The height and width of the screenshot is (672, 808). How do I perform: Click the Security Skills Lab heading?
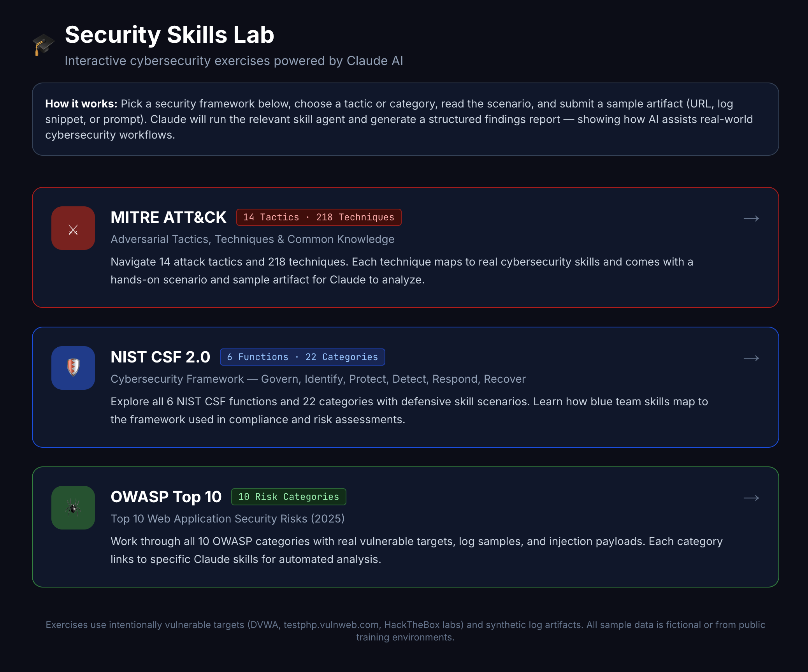coord(170,35)
